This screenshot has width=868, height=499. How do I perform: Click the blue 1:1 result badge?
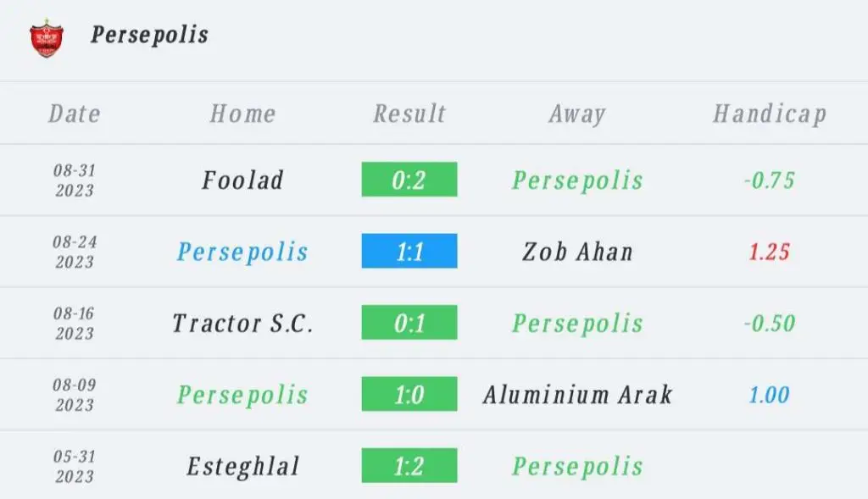409,251
